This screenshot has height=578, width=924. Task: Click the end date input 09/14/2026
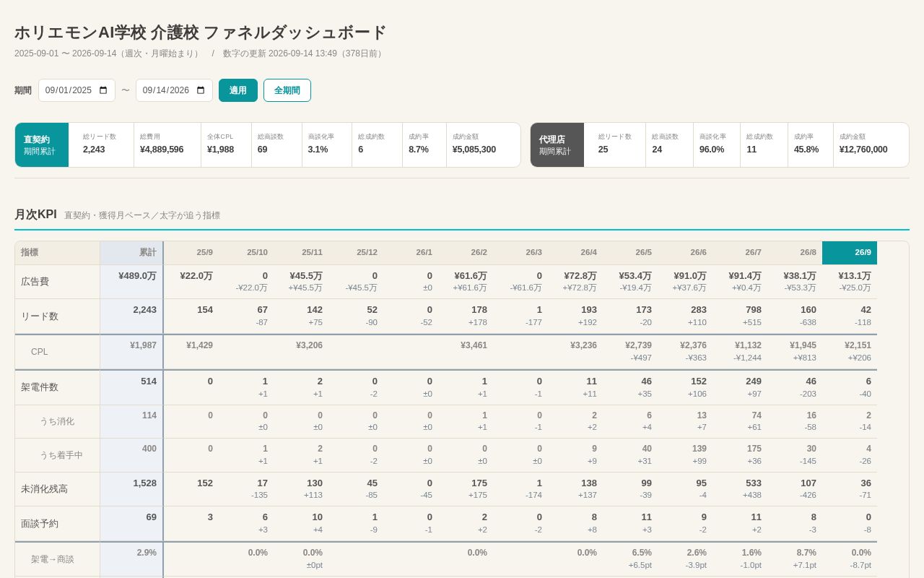click(x=174, y=90)
